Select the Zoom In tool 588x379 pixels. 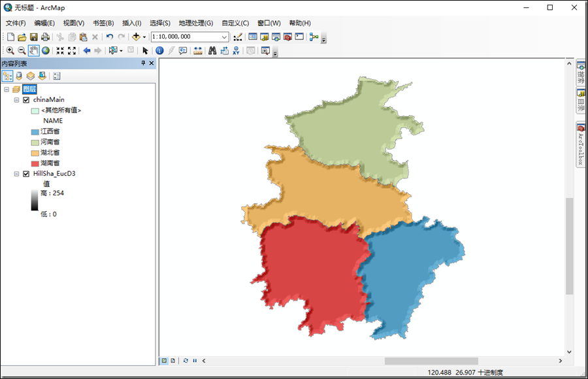(10, 50)
